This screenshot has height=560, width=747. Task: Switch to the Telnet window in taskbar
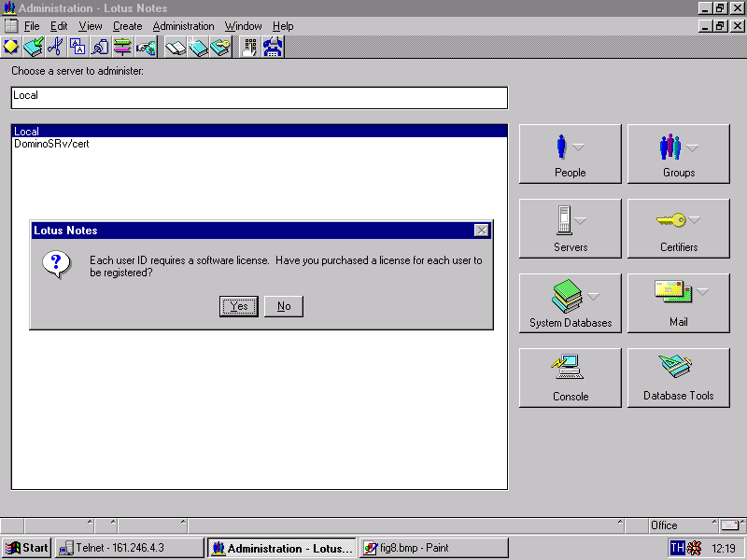click(x=130, y=548)
